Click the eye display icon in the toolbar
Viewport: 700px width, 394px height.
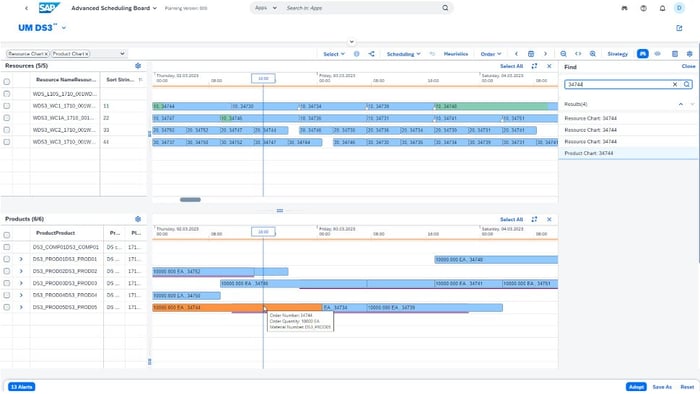[657, 54]
